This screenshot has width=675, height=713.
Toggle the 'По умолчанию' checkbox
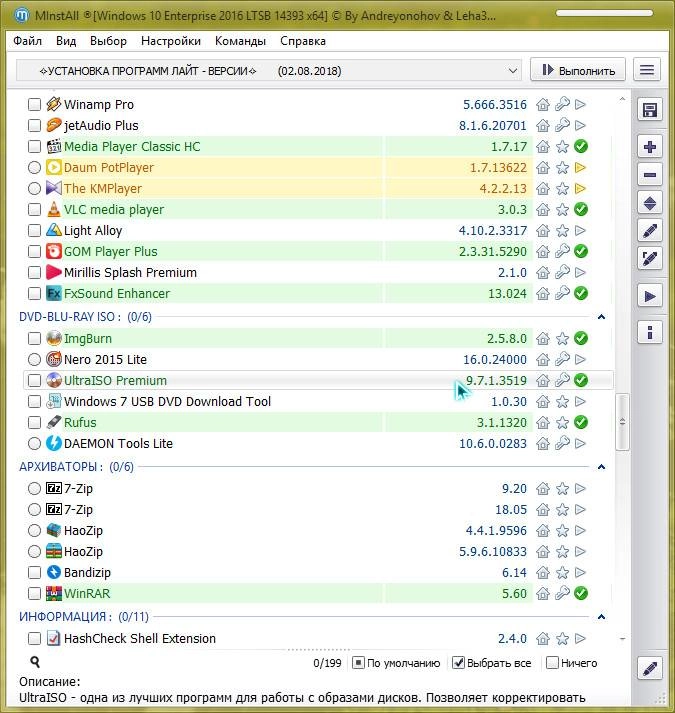(x=358, y=663)
